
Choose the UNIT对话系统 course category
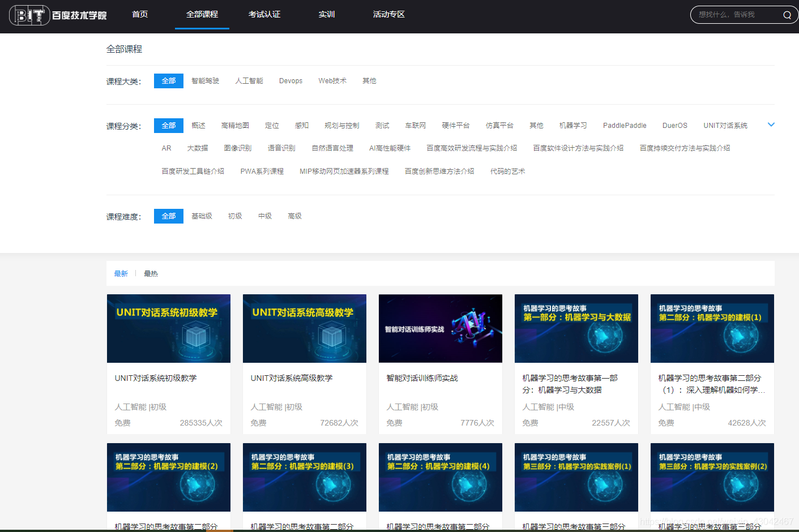pyautogui.click(x=725, y=126)
